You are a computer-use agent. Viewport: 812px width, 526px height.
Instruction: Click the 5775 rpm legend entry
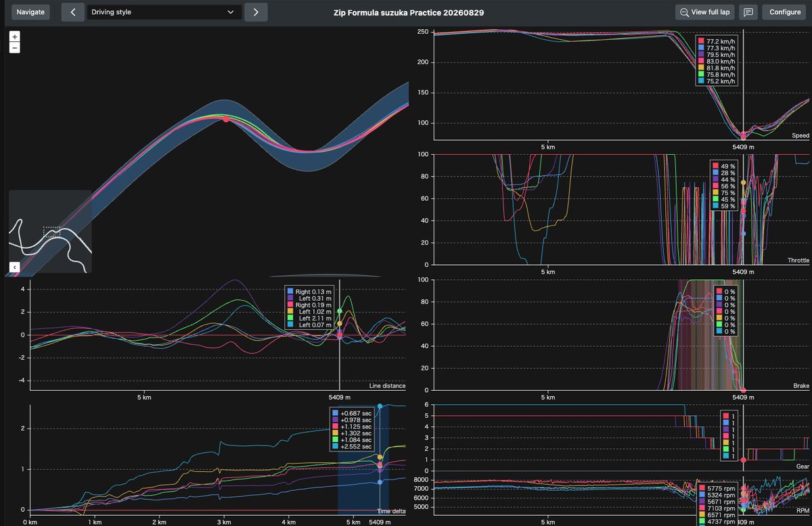pyautogui.click(x=719, y=488)
